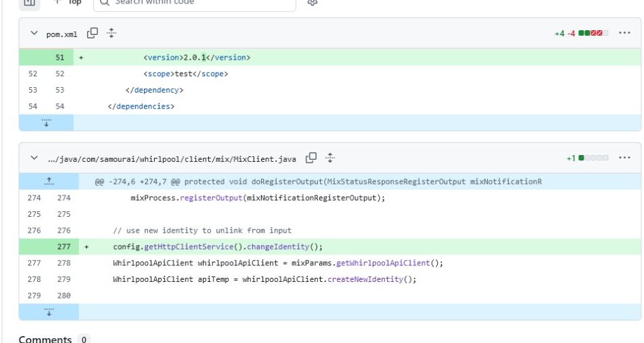Focus the Search within code field

click(x=195, y=3)
